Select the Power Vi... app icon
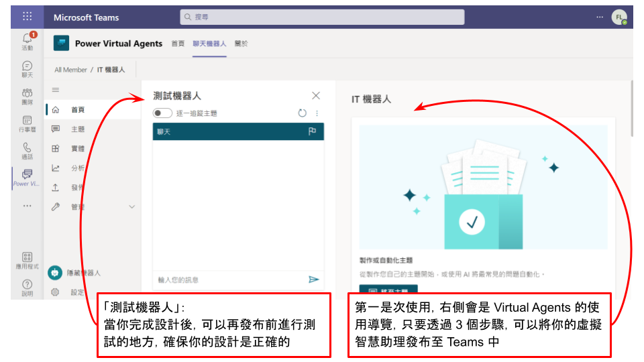This screenshot has width=644, height=362. pos(27,177)
